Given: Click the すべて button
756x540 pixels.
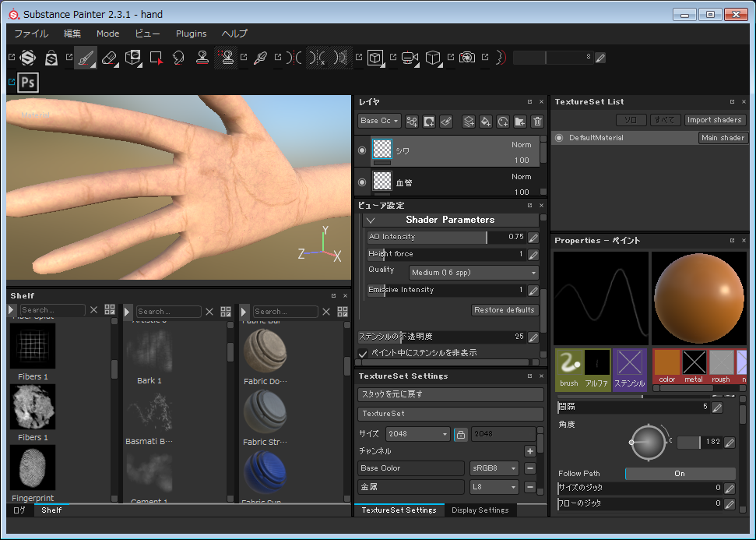Looking at the screenshot, I should (x=665, y=120).
